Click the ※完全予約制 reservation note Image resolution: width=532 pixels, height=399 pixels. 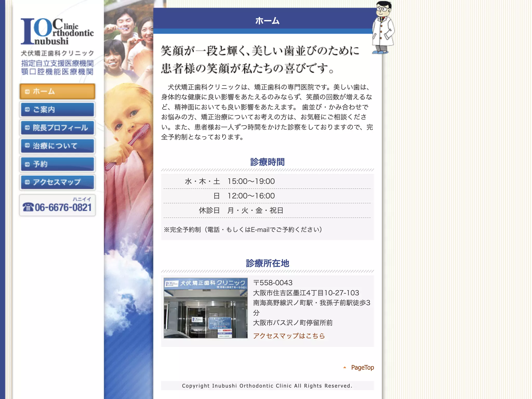(x=243, y=230)
